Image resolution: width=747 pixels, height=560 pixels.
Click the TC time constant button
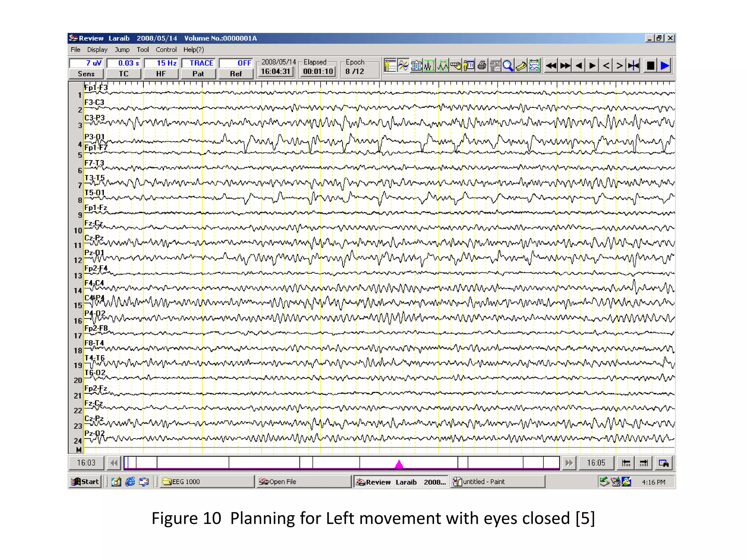pos(124,74)
